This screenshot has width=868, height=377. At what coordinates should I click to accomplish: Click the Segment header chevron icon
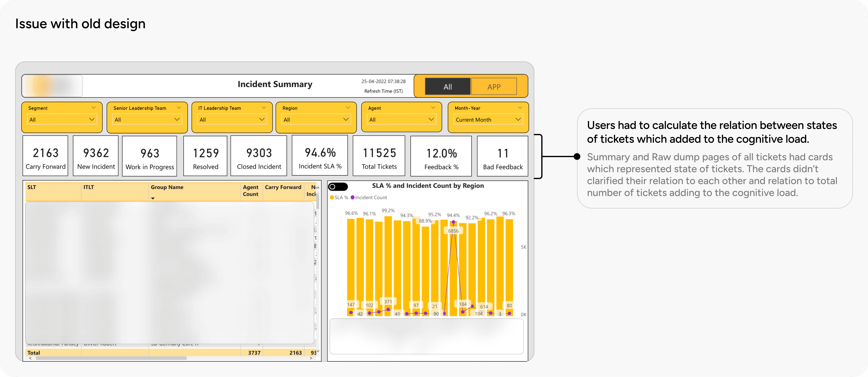click(x=94, y=108)
